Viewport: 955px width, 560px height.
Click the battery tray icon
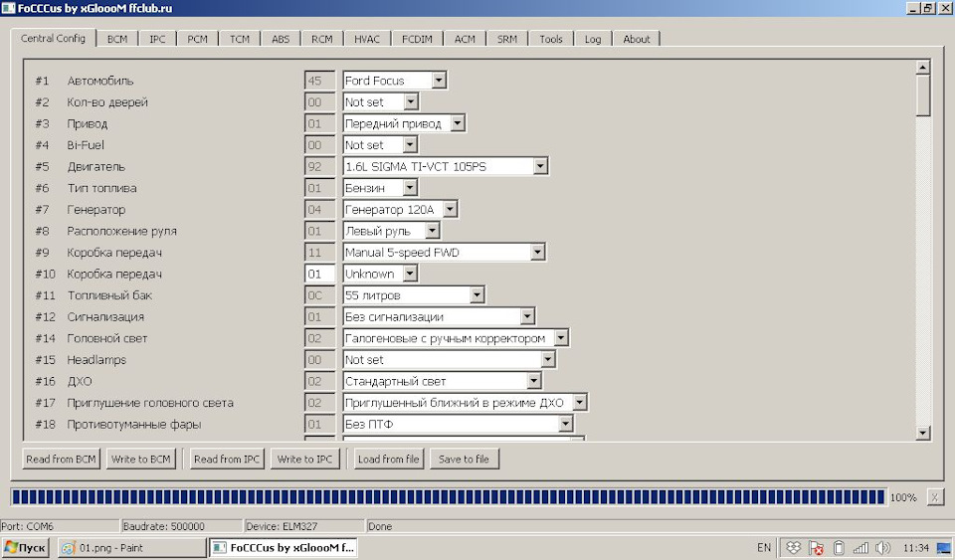pos(839,548)
